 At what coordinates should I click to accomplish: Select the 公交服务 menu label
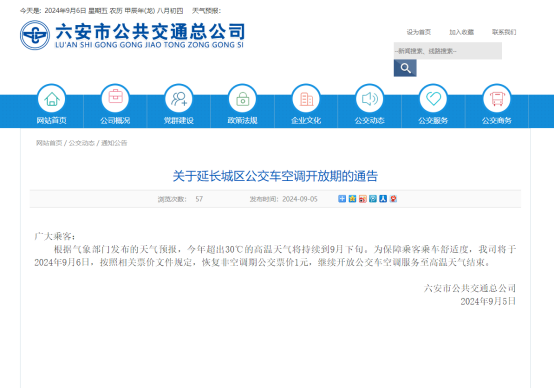coord(433,120)
